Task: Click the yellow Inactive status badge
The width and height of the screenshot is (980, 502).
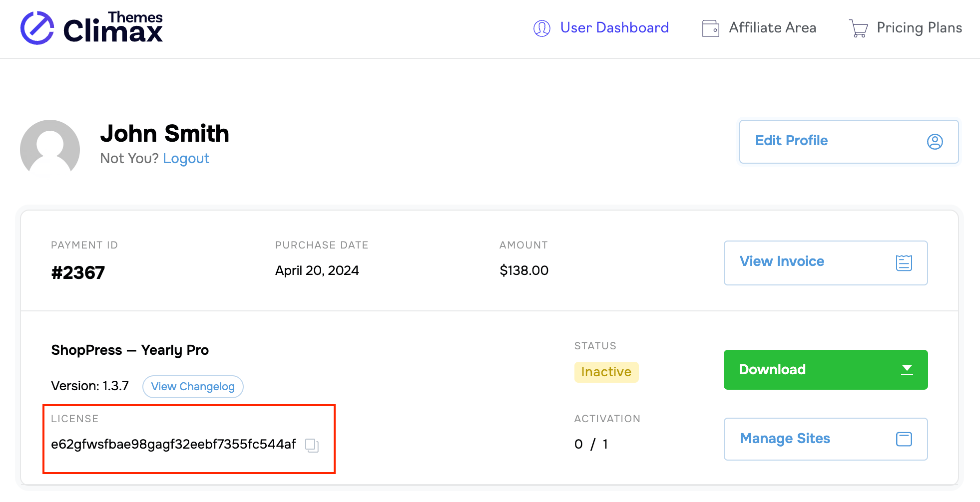Action: click(x=606, y=372)
